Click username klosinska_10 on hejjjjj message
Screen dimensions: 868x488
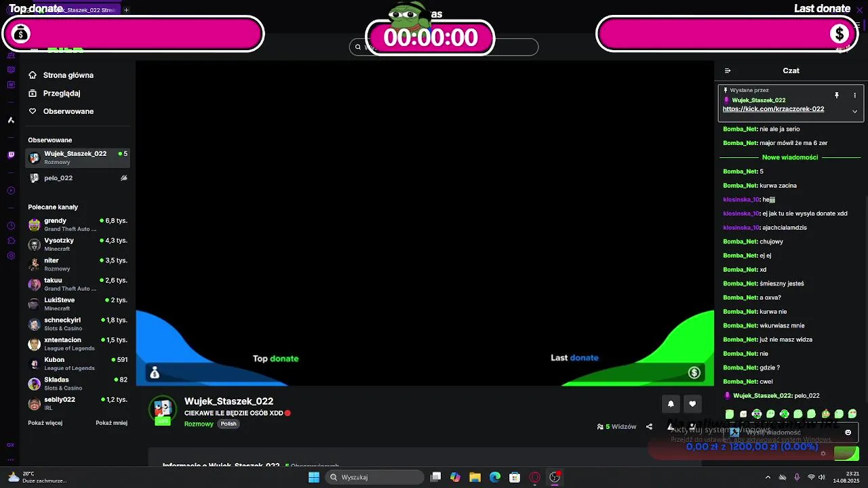click(741, 200)
